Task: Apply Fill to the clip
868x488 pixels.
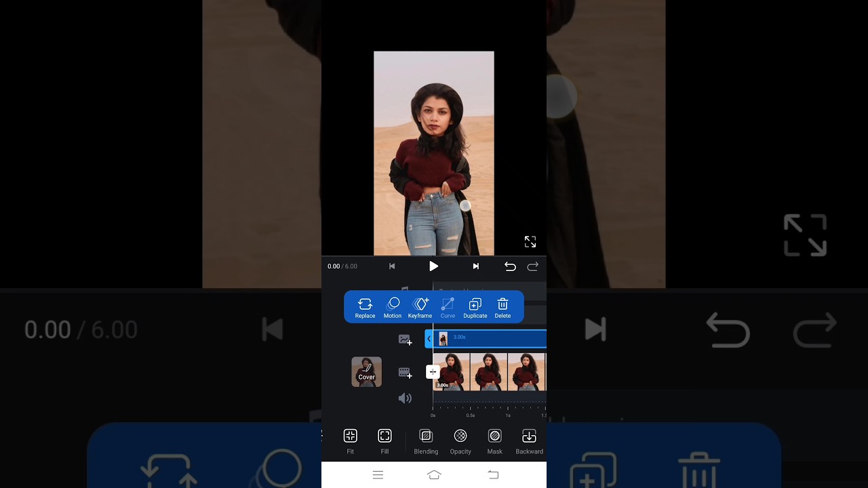Action: coord(384,441)
